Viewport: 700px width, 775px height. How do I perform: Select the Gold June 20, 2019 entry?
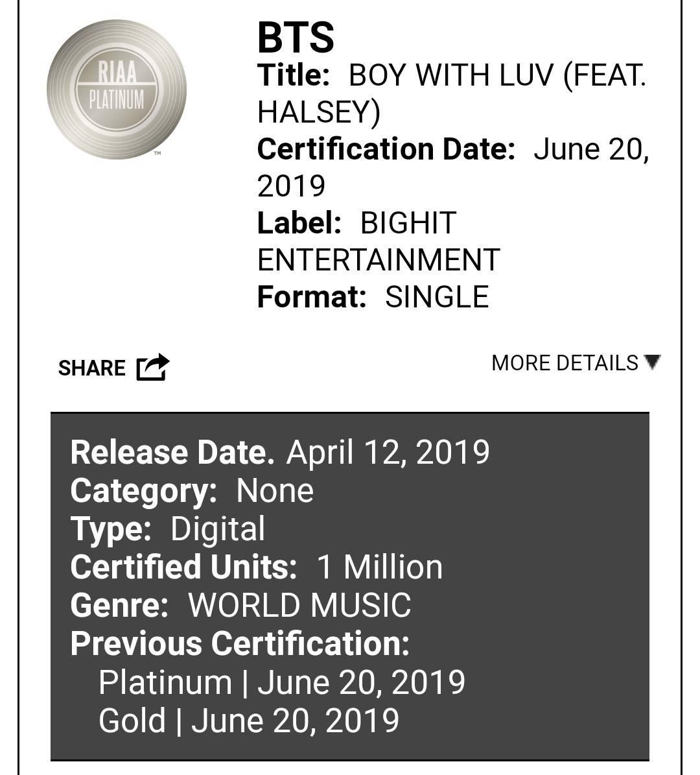[x=249, y=721]
